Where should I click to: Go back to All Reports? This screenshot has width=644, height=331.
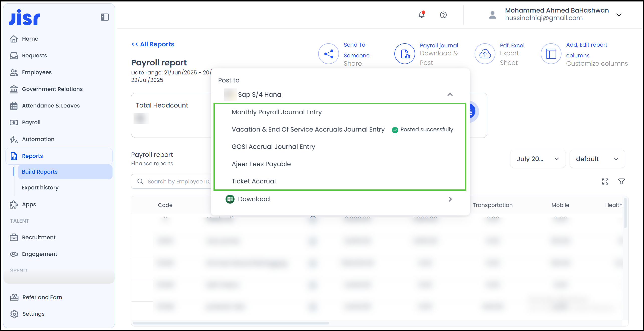pos(153,44)
